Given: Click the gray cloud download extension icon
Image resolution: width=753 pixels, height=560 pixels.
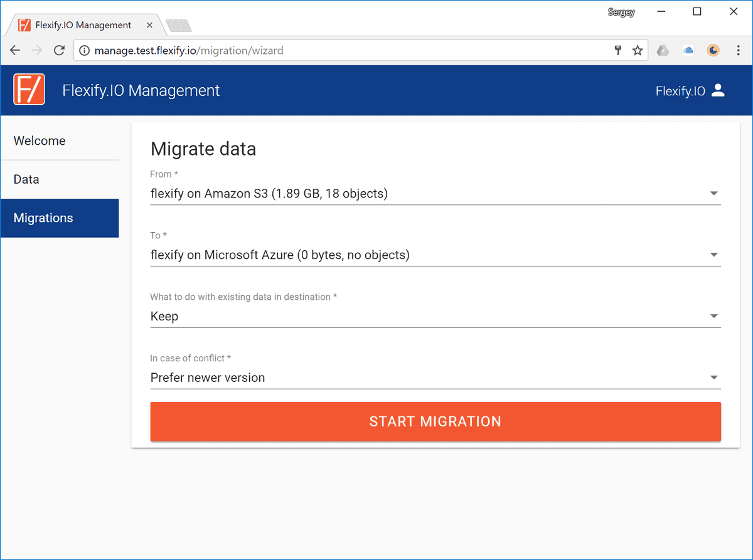Looking at the screenshot, I should click(663, 50).
